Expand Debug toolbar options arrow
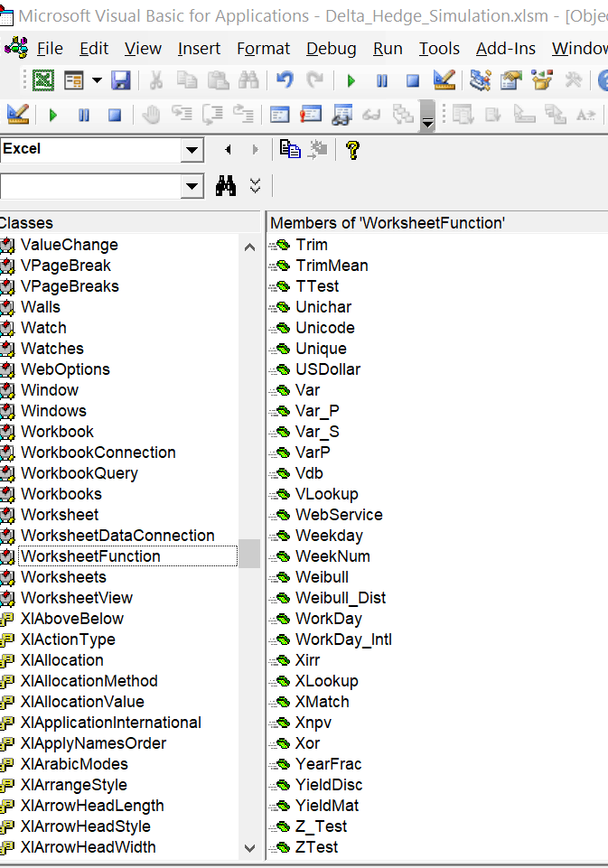This screenshot has height=868, width=608. coord(427,115)
